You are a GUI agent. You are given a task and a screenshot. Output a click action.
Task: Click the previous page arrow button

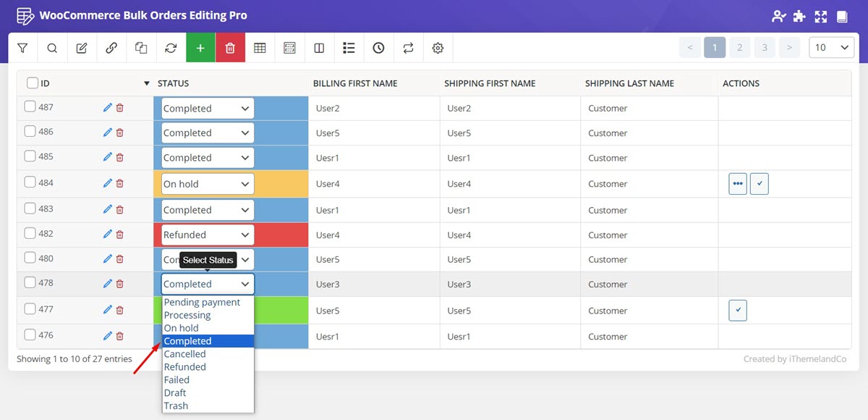coord(689,48)
